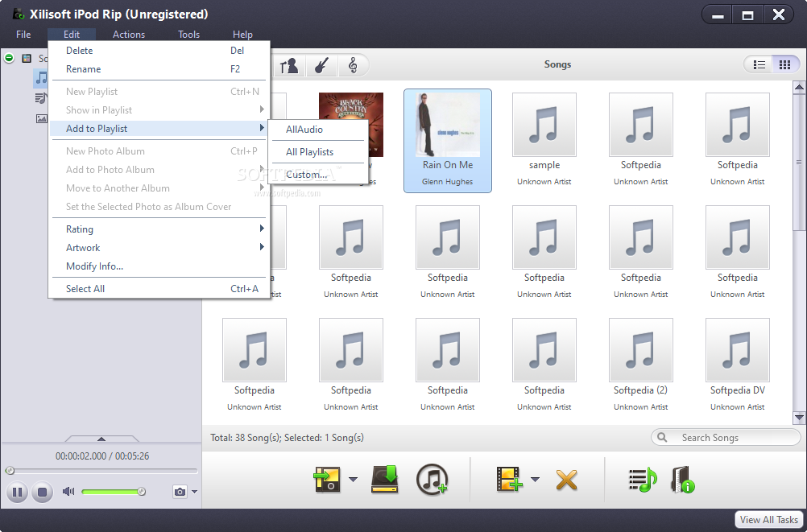Click the View All Tasks button
This screenshot has height=532, width=807.
(x=768, y=520)
